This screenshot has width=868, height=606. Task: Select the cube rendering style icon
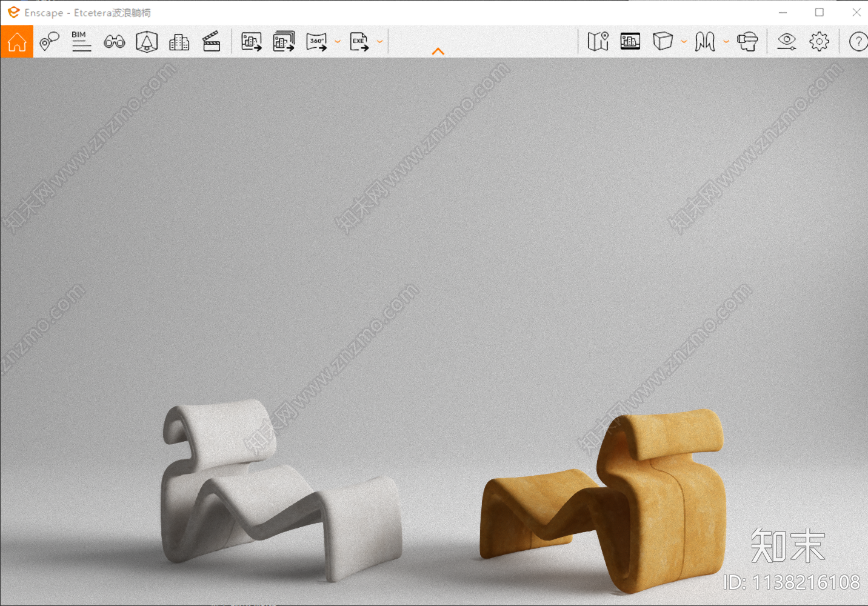click(x=663, y=41)
